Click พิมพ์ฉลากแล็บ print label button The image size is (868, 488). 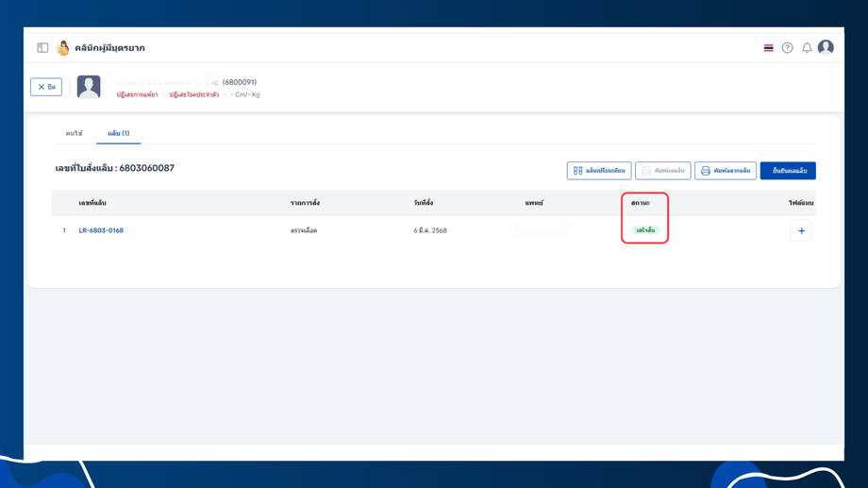tap(726, 171)
